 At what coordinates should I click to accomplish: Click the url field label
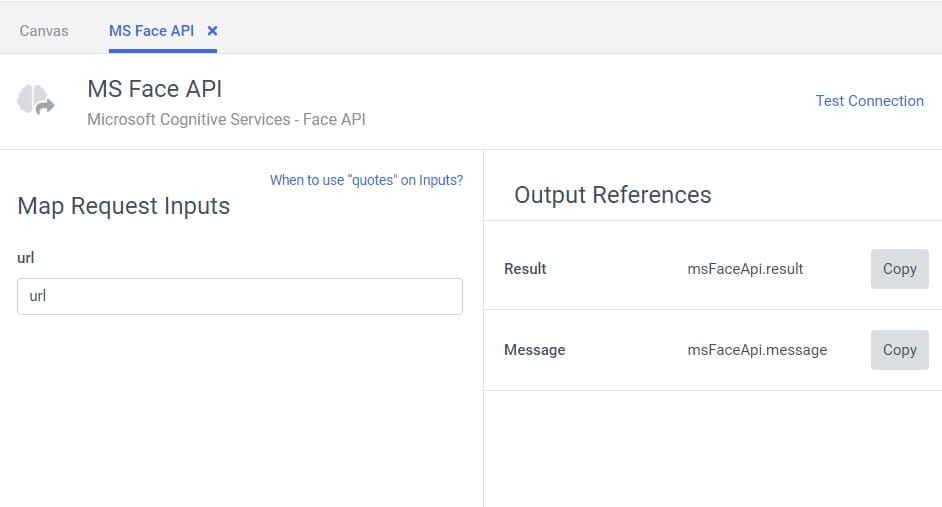click(x=26, y=258)
